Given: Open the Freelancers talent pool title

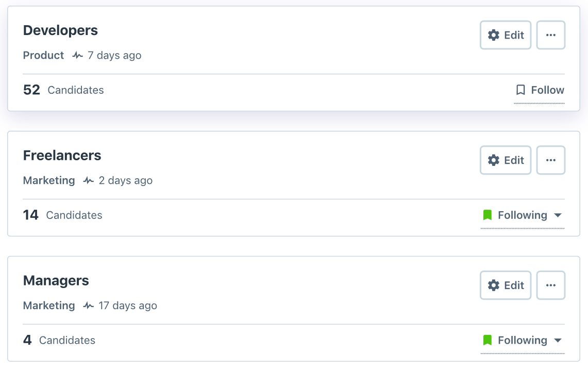Looking at the screenshot, I should point(62,156).
